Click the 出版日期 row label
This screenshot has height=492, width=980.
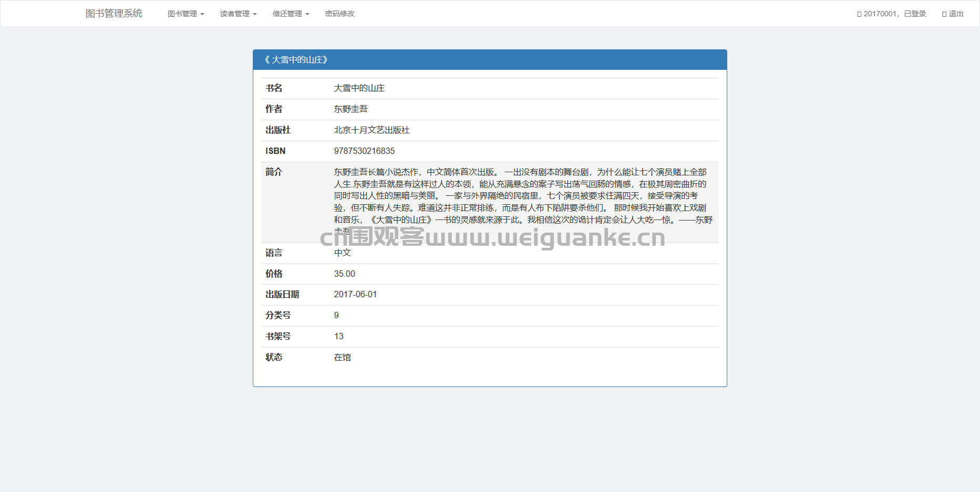pos(282,295)
